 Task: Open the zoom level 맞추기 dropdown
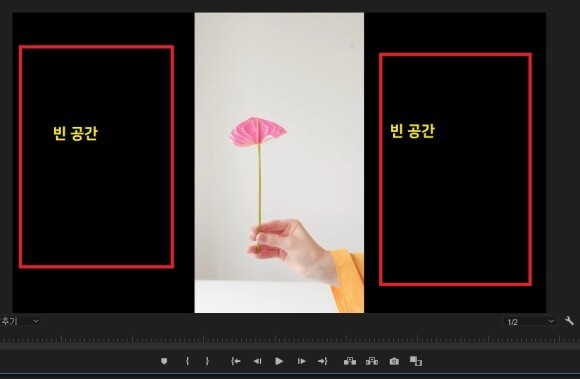pos(20,321)
